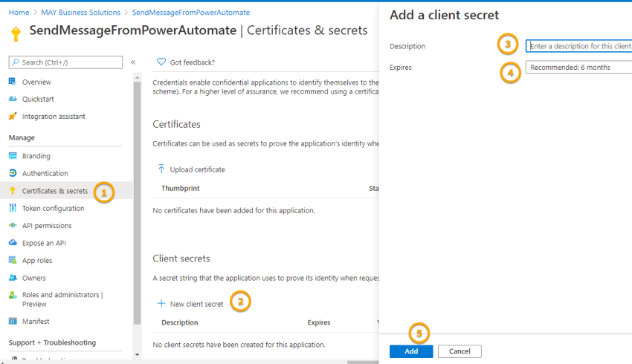The image size is (632, 364).
Task: Click the Owners people icon
Action: click(13, 277)
